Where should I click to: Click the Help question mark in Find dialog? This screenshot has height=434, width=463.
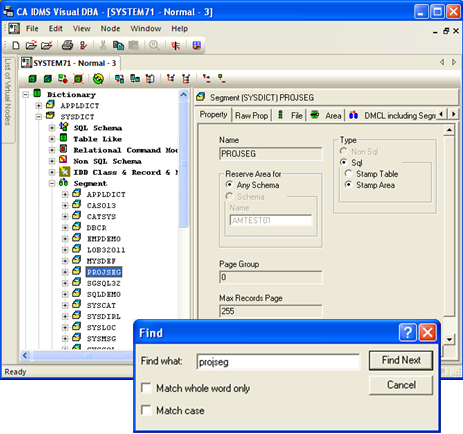(408, 332)
